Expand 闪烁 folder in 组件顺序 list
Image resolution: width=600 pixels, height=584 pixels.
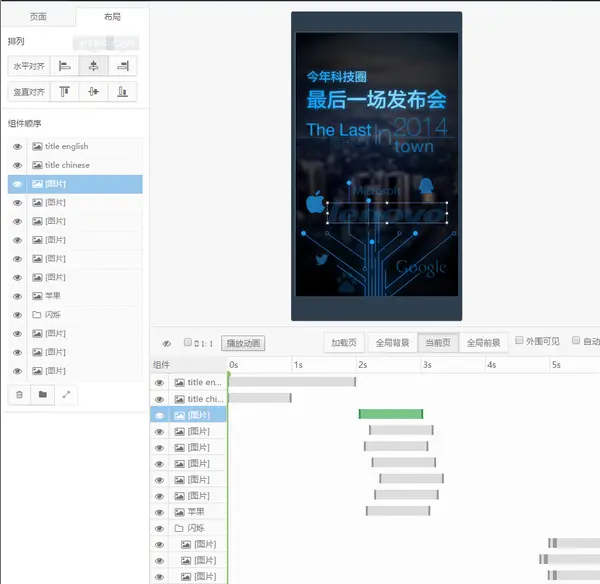click(37, 315)
